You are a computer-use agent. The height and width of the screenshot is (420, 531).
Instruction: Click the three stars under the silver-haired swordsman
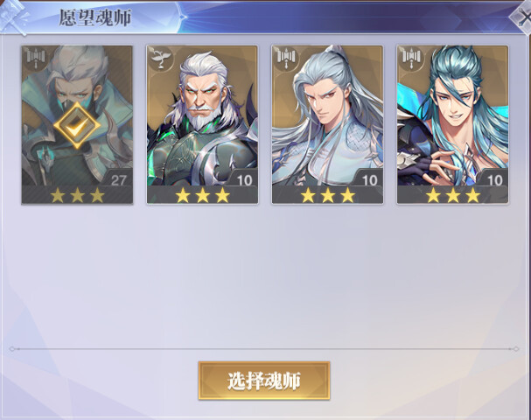(x=327, y=195)
